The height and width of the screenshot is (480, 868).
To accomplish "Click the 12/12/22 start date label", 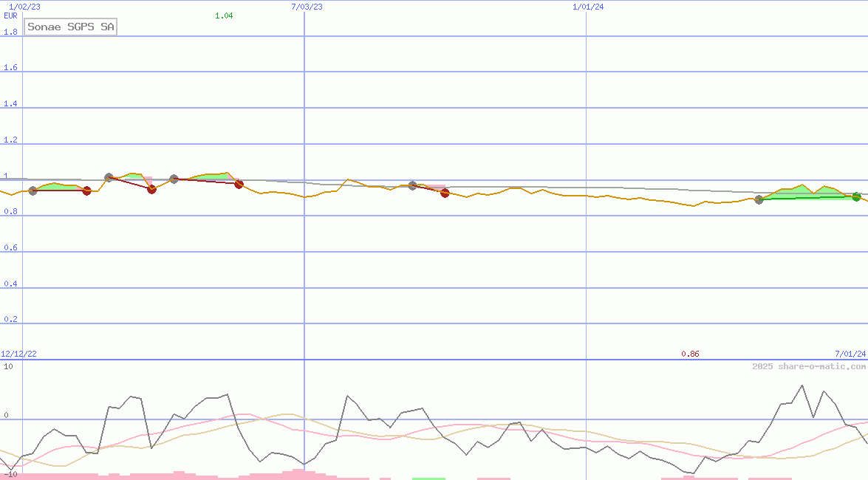I will coord(18,354).
